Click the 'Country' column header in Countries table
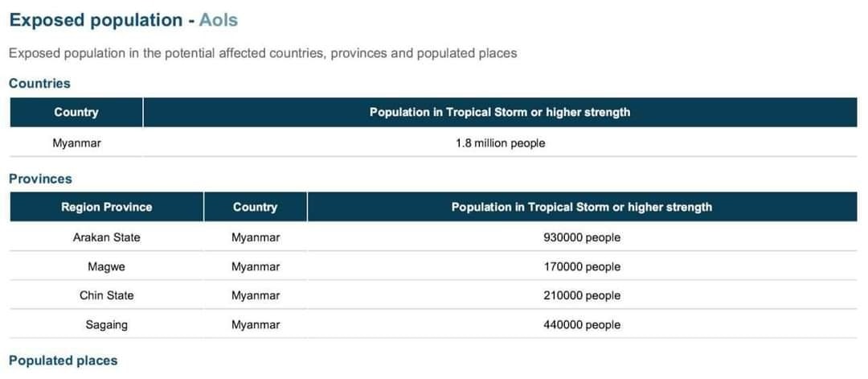The image size is (868, 379). tap(76, 113)
